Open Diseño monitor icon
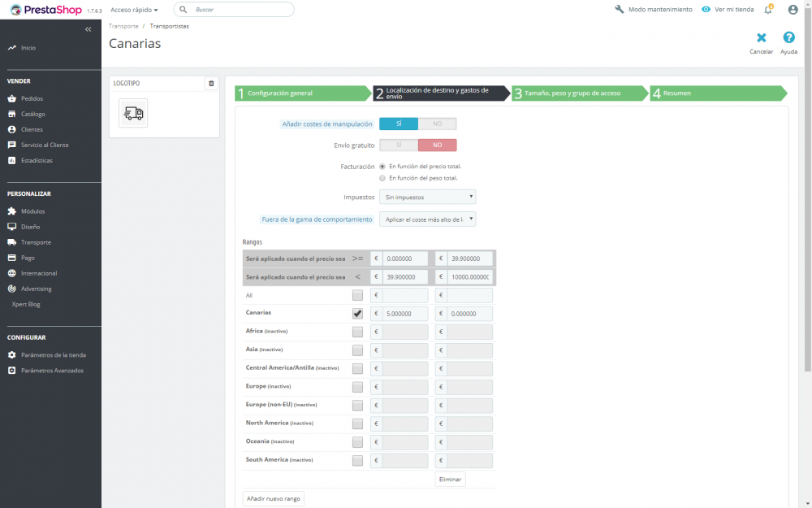 (11, 227)
